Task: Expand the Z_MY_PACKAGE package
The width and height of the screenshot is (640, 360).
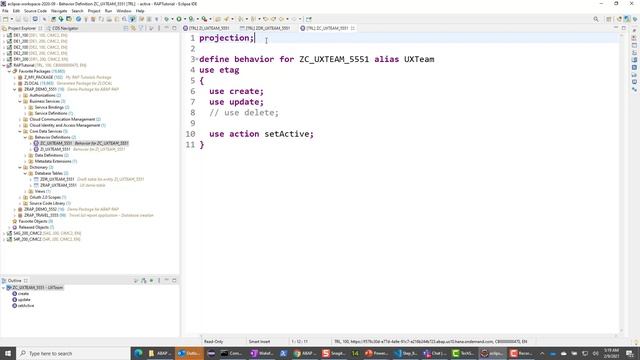Action: [x=15, y=77]
